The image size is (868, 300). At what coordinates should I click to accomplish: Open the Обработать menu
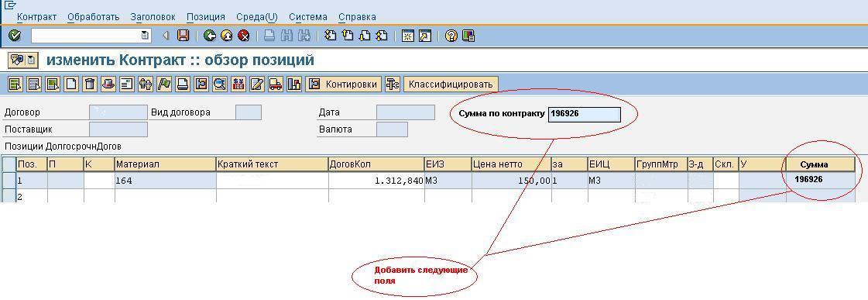point(94,17)
